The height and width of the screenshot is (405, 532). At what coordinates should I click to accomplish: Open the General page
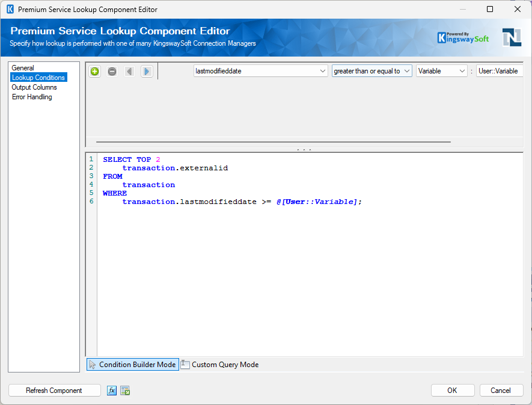pyautogui.click(x=23, y=68)
